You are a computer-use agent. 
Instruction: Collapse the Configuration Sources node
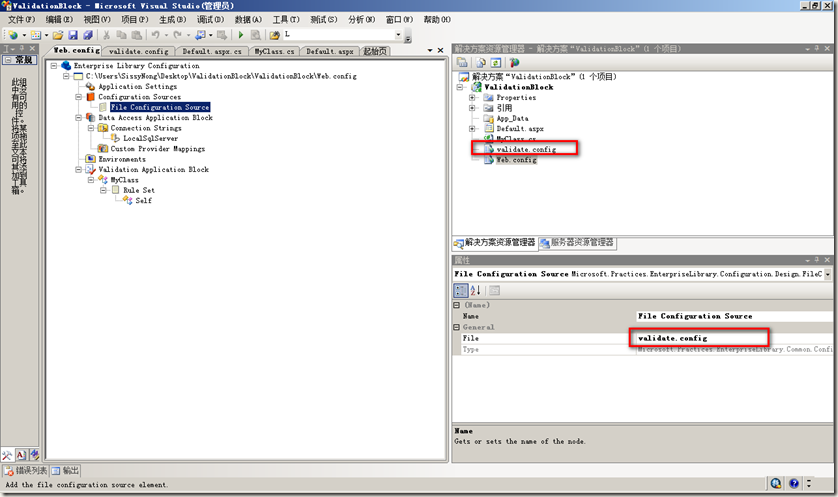tap(79, 97)
